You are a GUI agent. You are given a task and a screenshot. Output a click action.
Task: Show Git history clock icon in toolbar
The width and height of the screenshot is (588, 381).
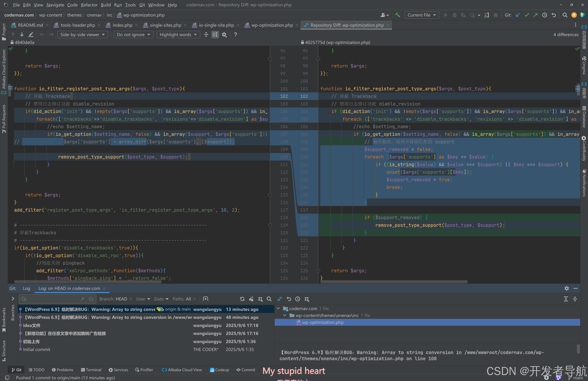coord(545,15)
